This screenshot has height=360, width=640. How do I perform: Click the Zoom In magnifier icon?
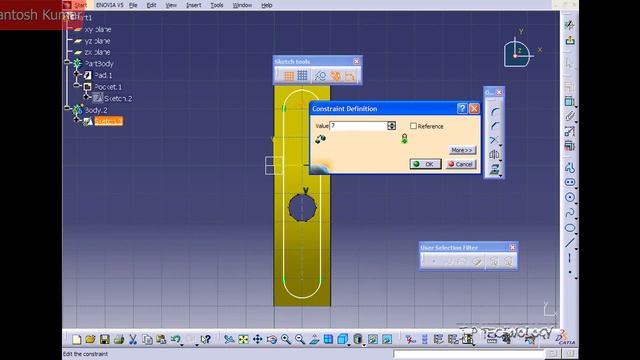286,339
